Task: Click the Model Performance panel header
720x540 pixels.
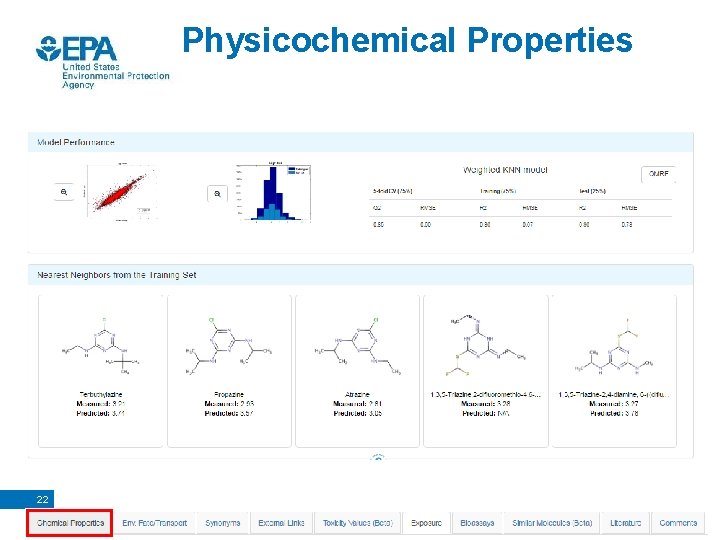Action: [360, 142]
